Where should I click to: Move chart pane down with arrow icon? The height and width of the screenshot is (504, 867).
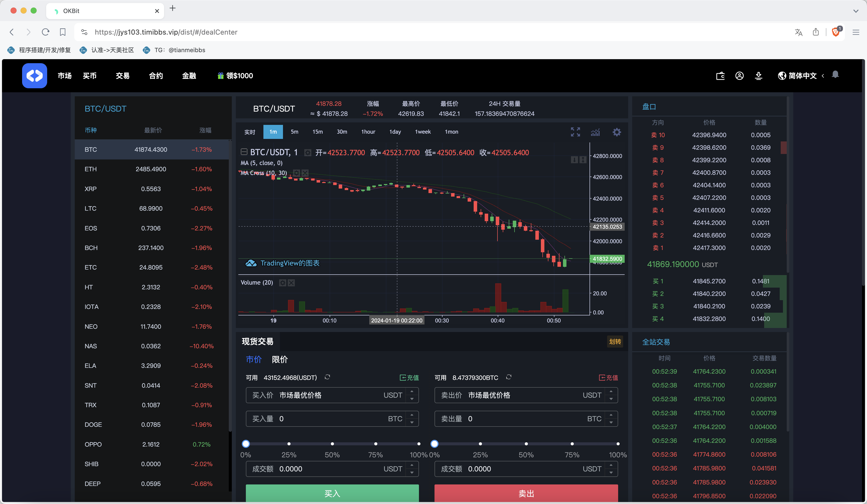click(574, 159)
